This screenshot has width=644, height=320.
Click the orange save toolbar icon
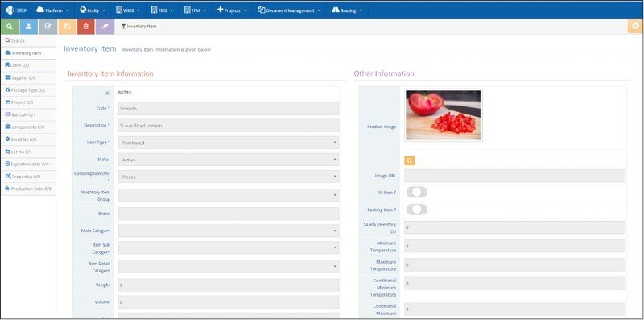click(x=67, y=27)
